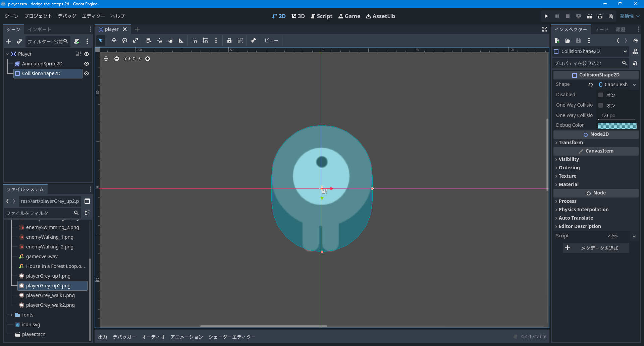Image resolution: width=644 pixels, height=346 pixels.
Task: Close the player scene tab
Action: tap(125, 29)
